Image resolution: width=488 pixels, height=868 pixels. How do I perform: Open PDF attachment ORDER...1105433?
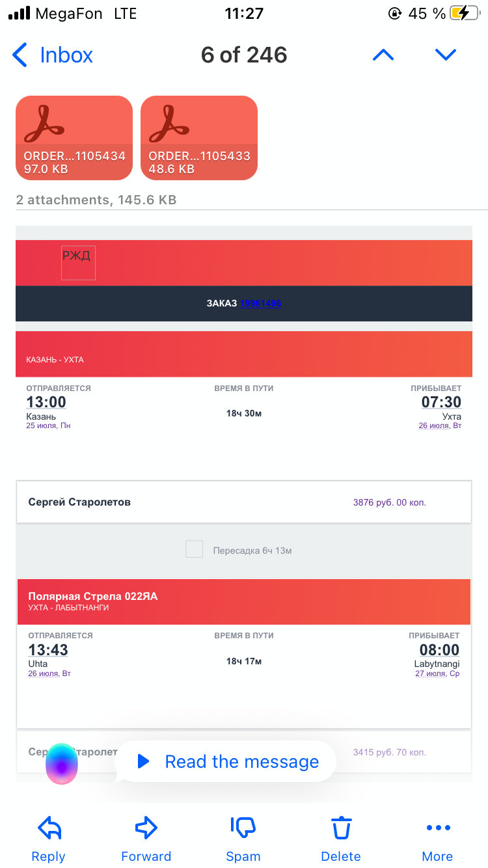coord(199,138)
